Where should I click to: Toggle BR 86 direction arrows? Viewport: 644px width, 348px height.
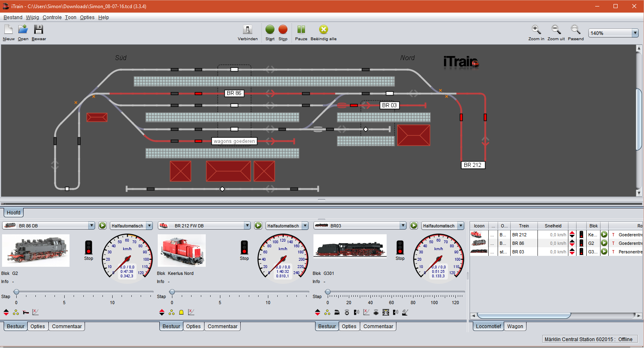pyautogui.click(x=6, y=312)
